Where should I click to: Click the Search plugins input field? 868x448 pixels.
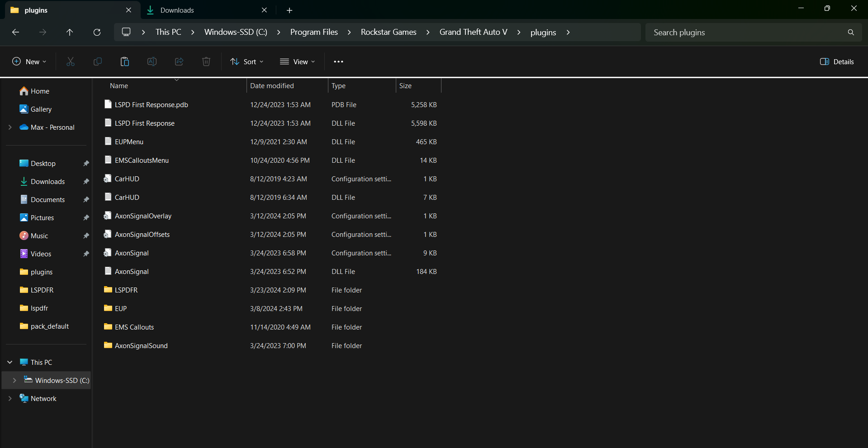[x=746, y=33]
